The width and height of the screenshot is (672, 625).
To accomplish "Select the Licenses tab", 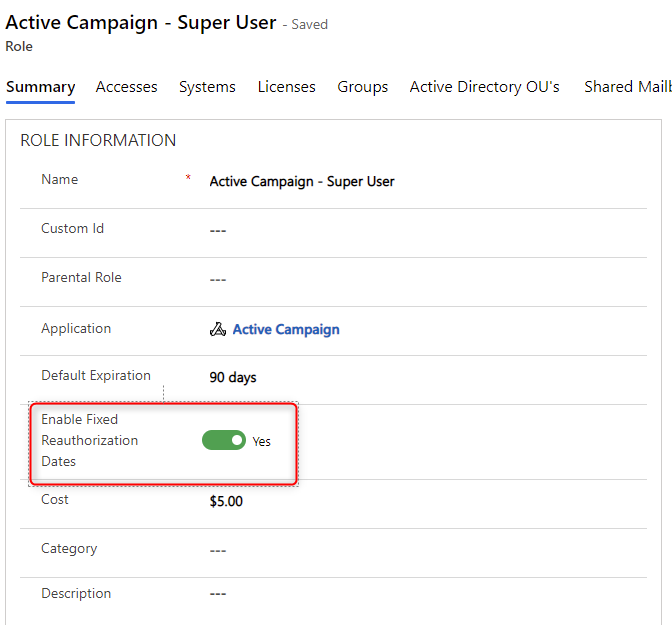I will pyautogui.click(x=286, y=87).
